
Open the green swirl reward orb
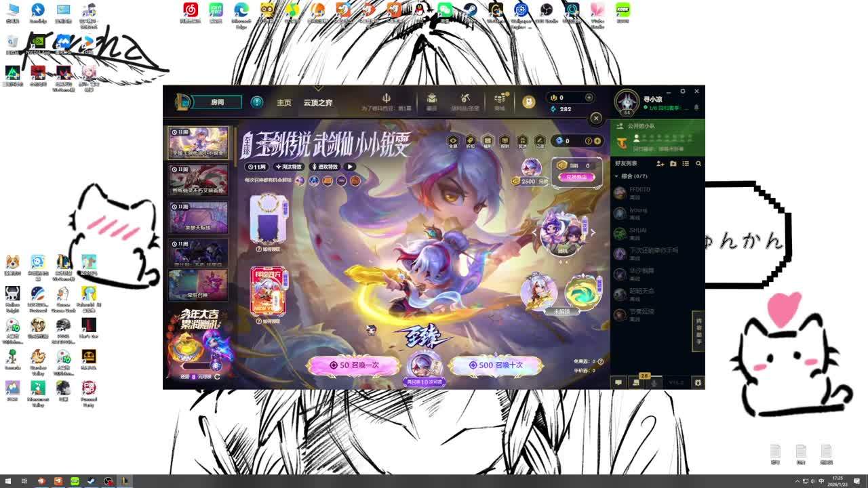[583, 293]
